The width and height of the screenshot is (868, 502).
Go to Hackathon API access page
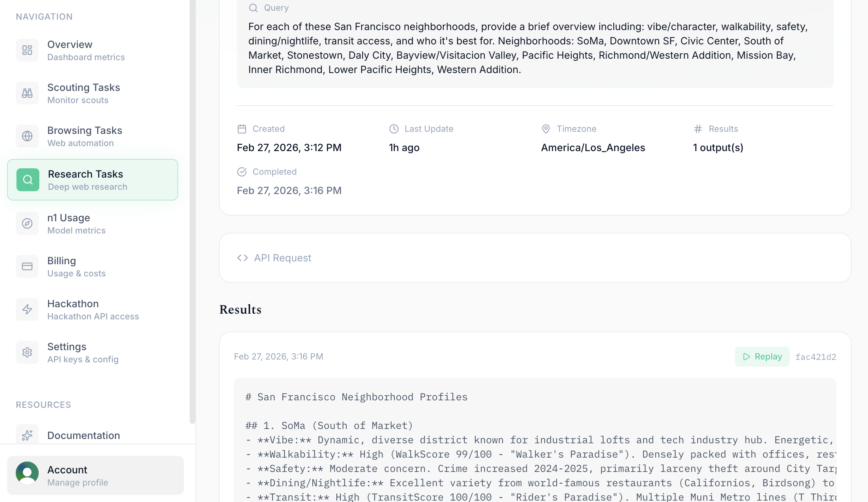(93, 310)
